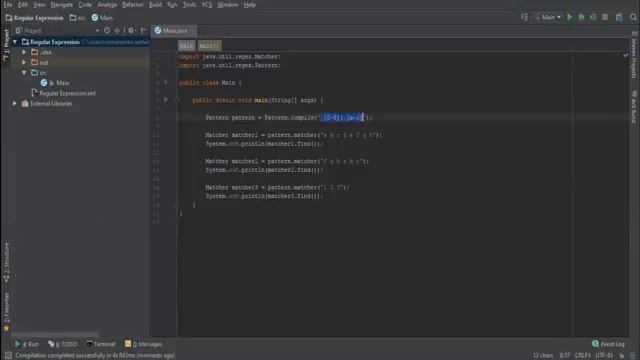Viewport: 640px width, 360px height.
Task: Open the Edit menu
Action: pyautogui.click(x=22, y=5)
